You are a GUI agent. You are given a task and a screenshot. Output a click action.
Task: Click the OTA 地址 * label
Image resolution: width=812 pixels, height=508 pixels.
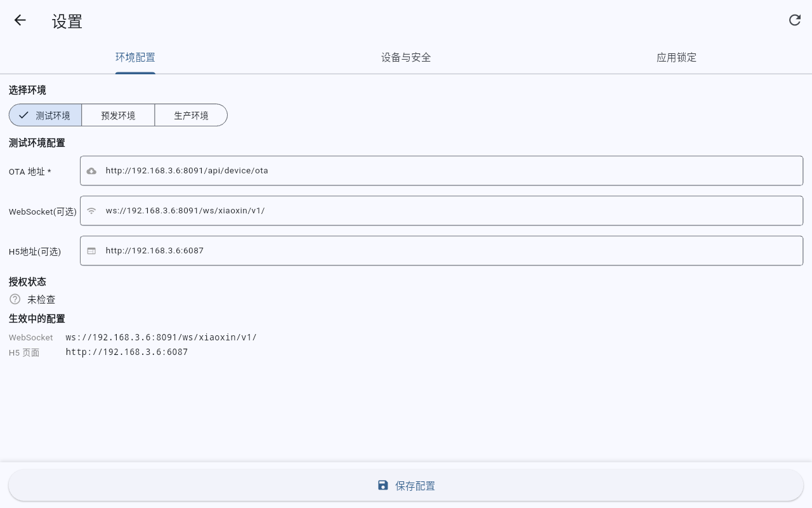click(x=30, y=171)
